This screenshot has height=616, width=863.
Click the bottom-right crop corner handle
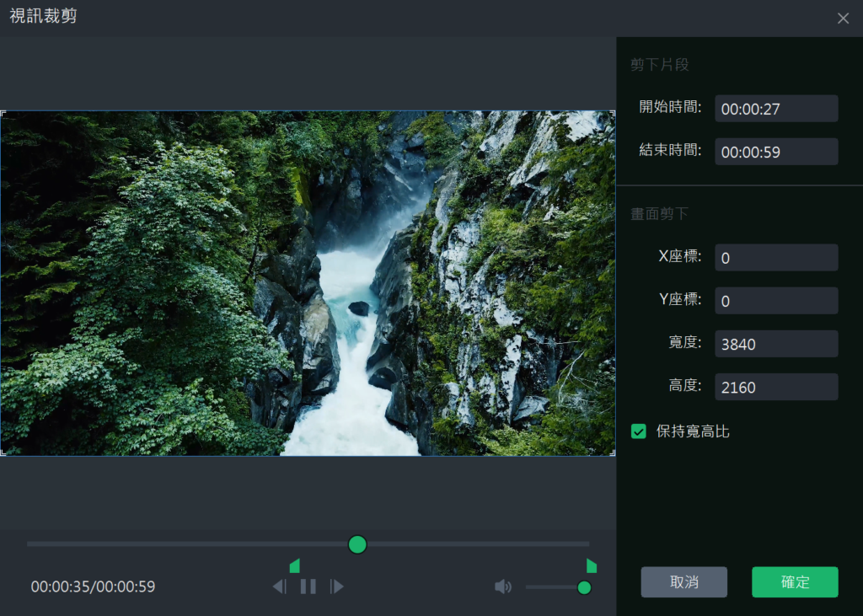pyautogui.click(x=613, y=453)
